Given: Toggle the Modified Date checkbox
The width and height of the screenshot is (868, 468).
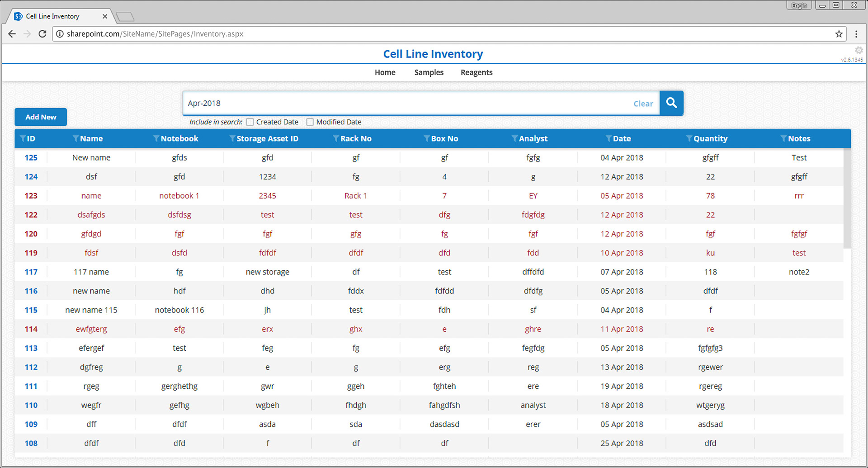Looking at the screenshot, I should click(310, 122).
